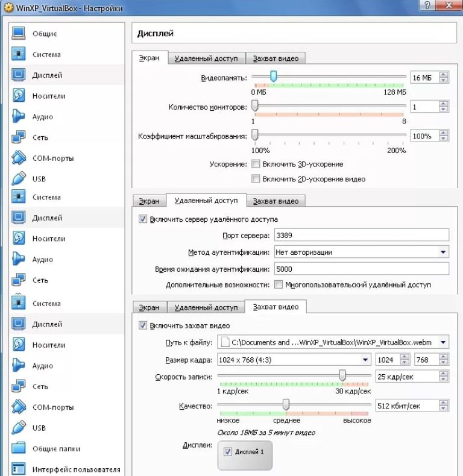The image size is (463, 476).
Task: Open Удаленный доступ tab beside active Захват видео tab
Action: tap(206, 307)
